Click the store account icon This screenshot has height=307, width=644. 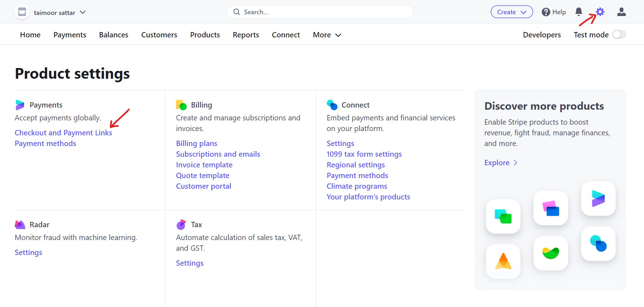tap(22, 12)
